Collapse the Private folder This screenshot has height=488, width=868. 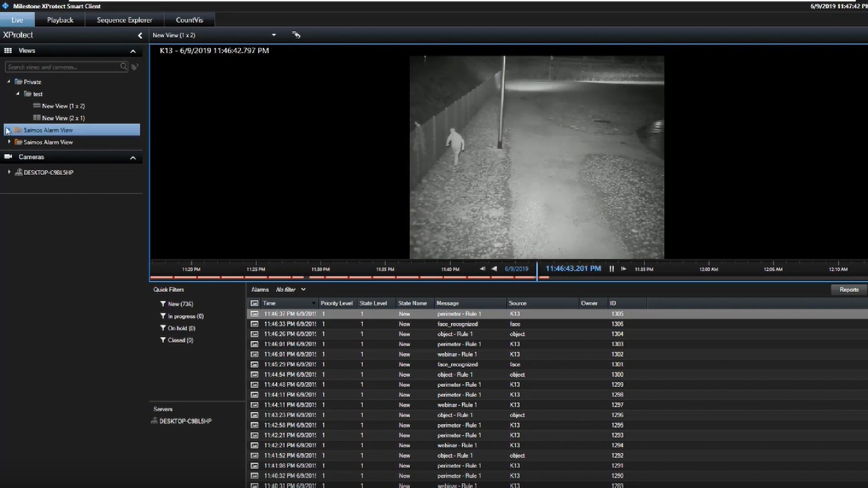[x=9, y=82]
